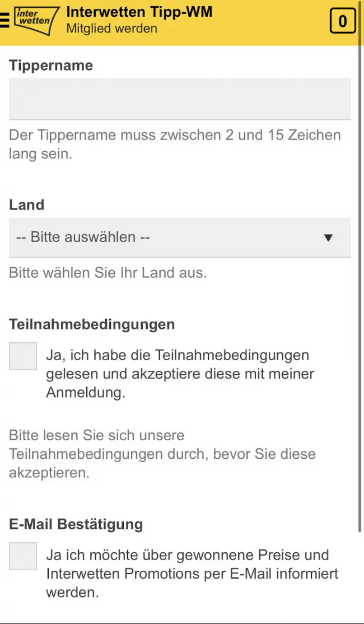Select the Mitglied werden subtitle

coord(111,28)
